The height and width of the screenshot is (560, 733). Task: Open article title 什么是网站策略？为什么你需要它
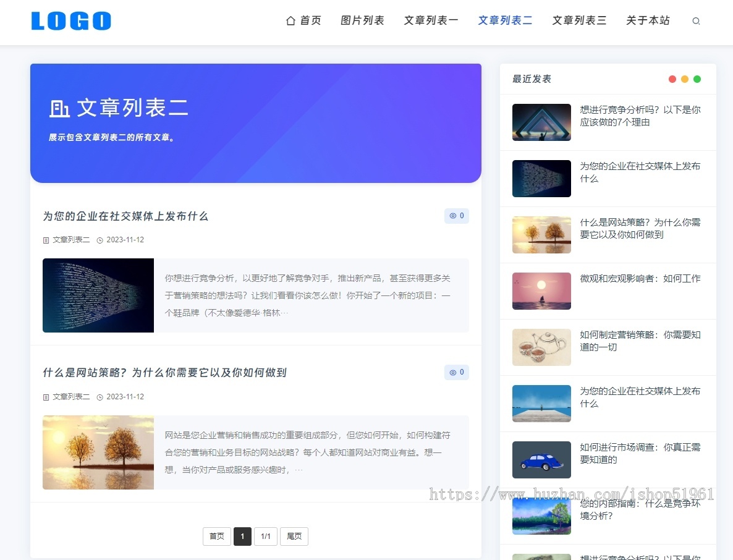click(x=164, y=373)
